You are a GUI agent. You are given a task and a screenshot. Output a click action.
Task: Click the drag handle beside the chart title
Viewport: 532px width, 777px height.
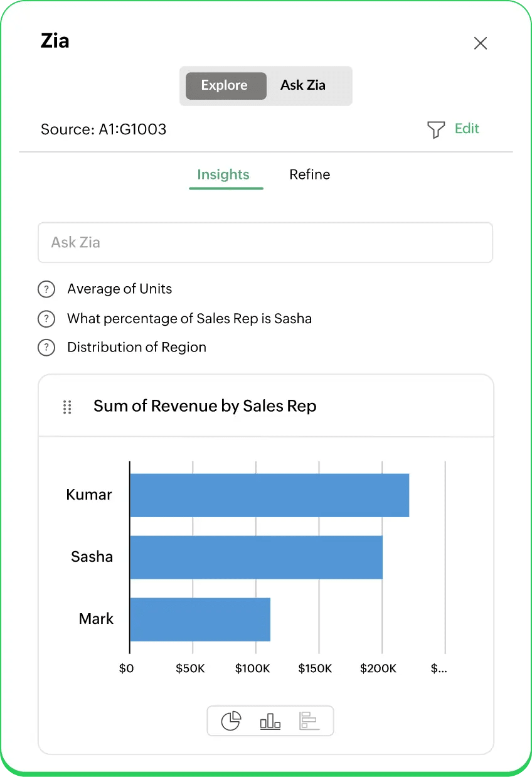[x=67, y=407]
